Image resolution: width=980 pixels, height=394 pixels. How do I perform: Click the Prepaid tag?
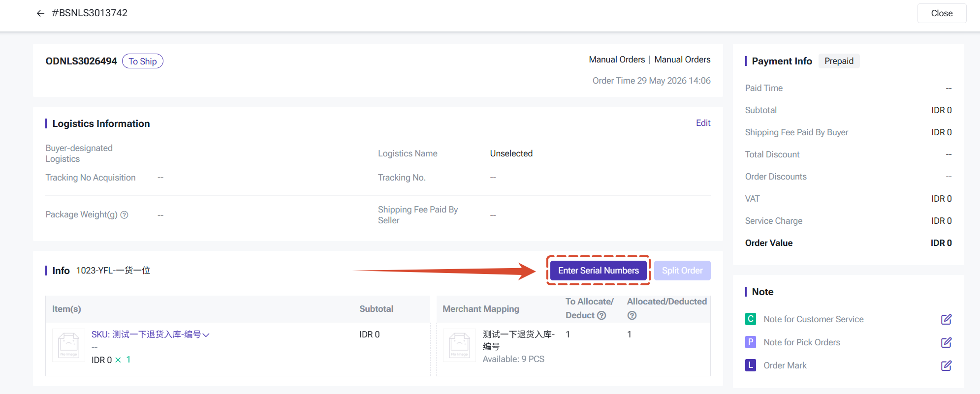839,61
